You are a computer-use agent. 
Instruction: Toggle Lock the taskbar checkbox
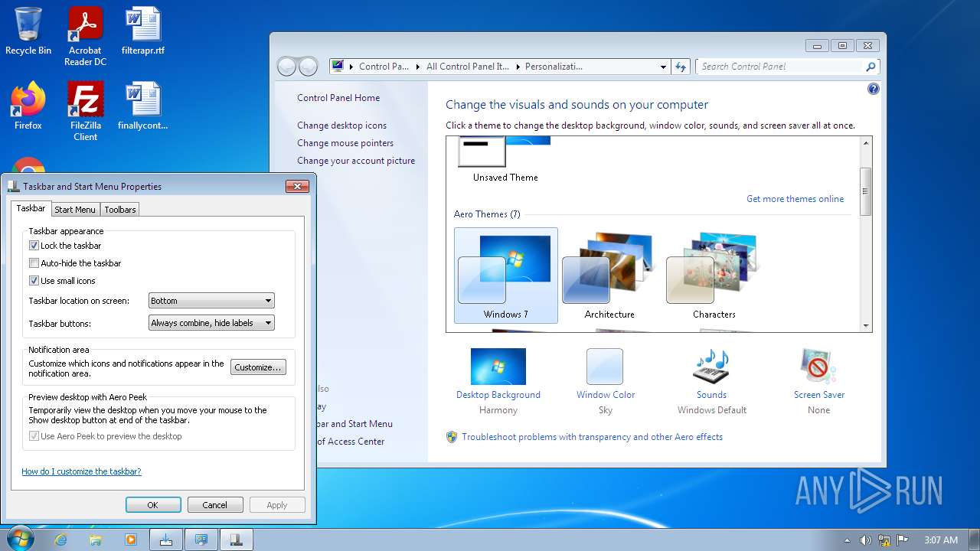click(x=34, y=246)
